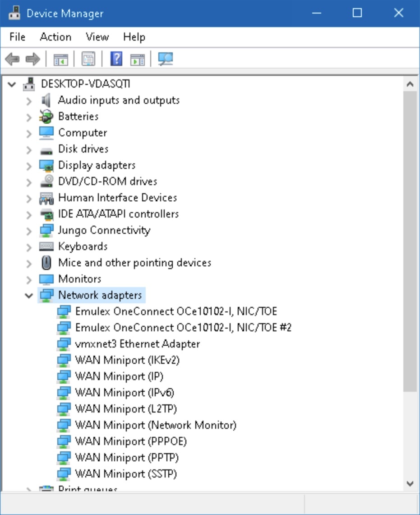Click the vertical scrollbar thumb
The width and height of the screenshot is (420, 515).
coord(410,241)
